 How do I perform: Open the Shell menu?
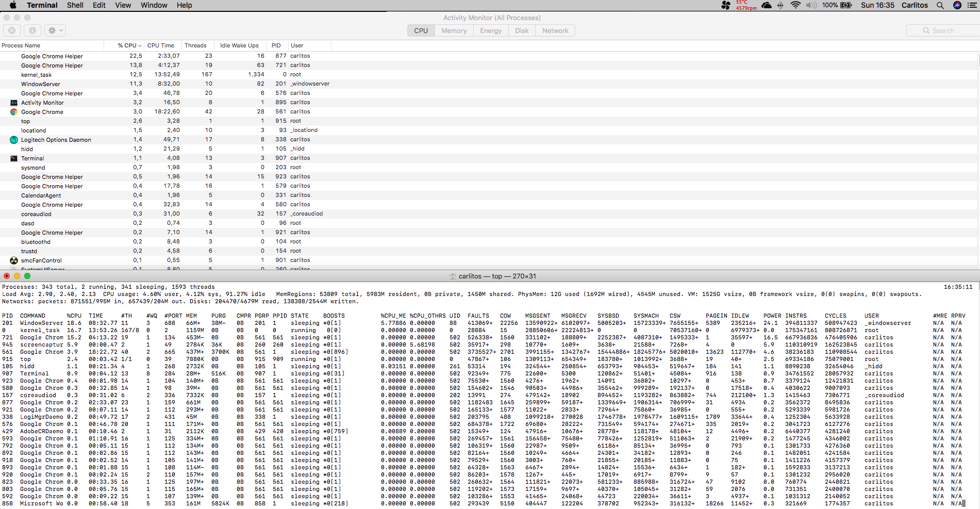click(x=75, y=5)
